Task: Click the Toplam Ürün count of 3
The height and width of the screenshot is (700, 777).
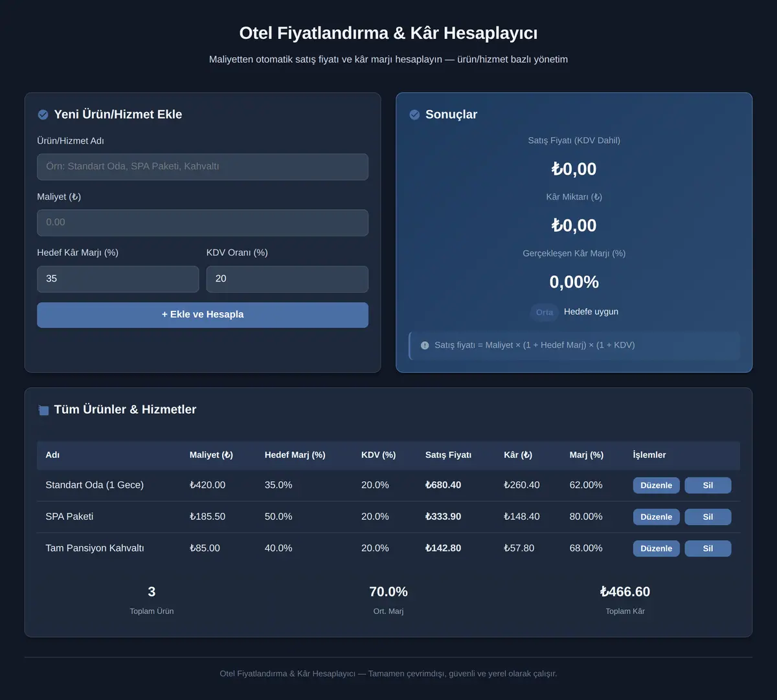Action: [152, 592]
